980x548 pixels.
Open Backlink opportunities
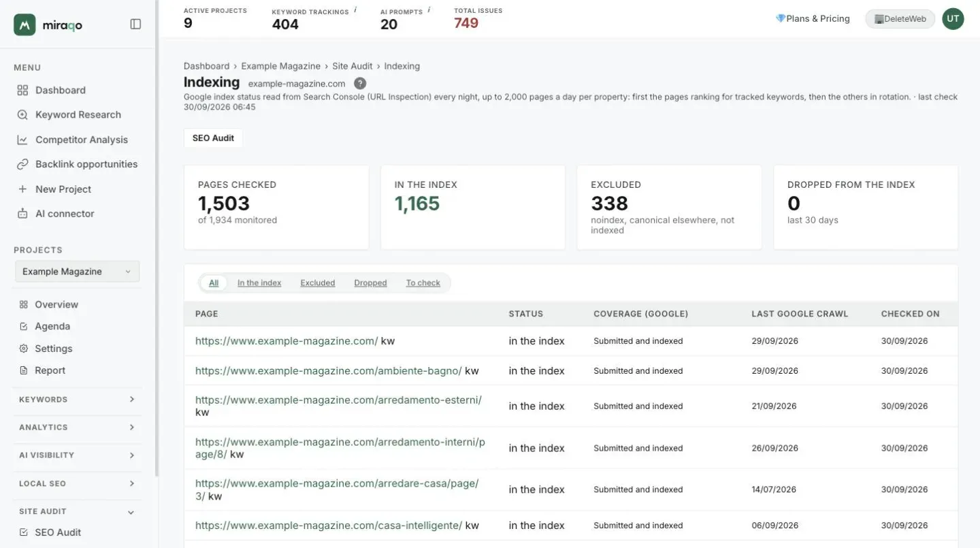tap(77, 164)
